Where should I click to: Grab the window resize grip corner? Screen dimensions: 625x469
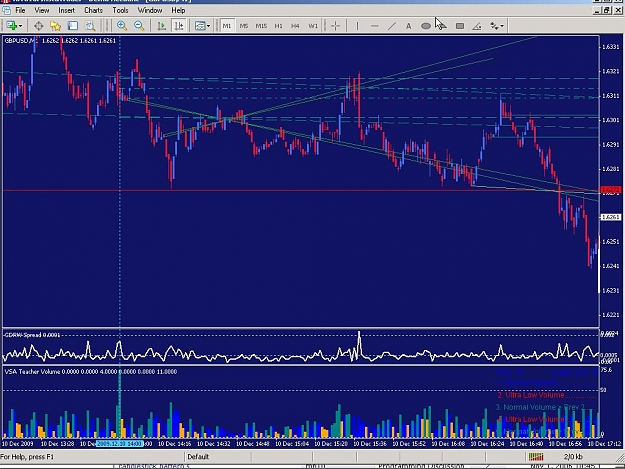(621, 457)
